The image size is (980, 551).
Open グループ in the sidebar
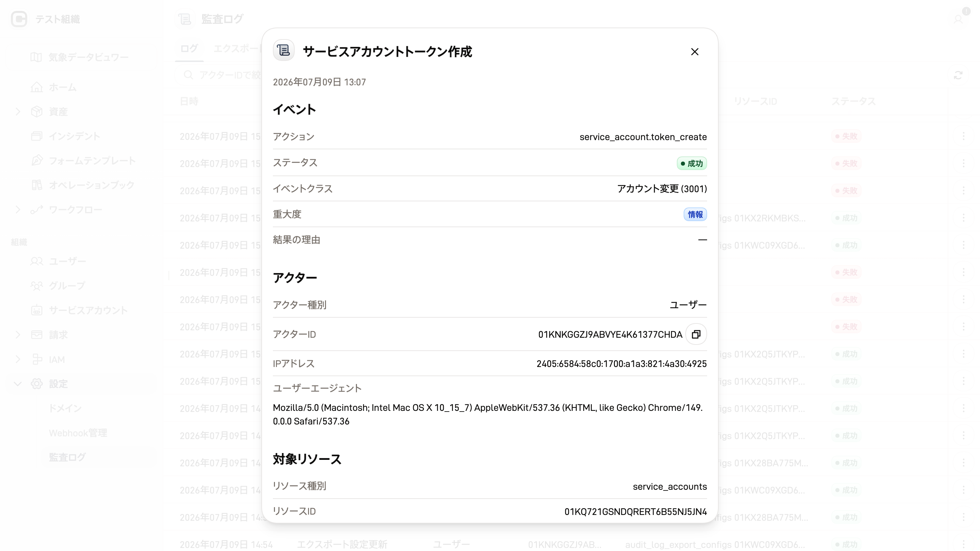point(67,286)
